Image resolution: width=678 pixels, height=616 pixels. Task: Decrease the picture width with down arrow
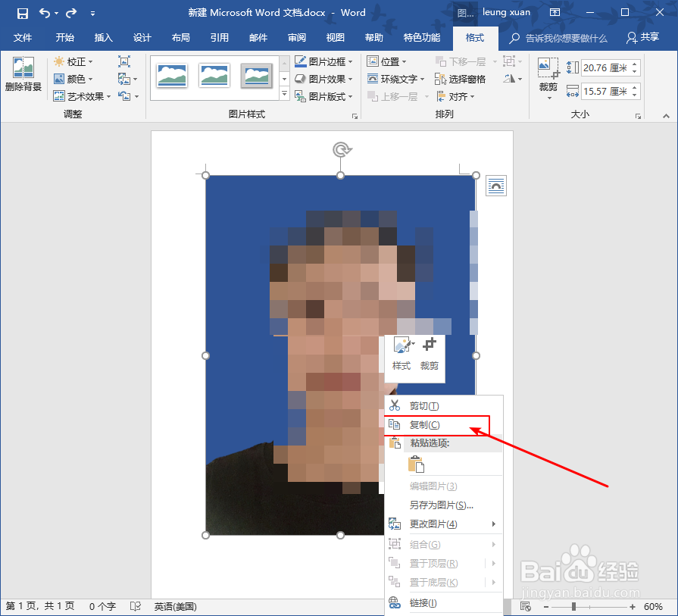(635, 95)
